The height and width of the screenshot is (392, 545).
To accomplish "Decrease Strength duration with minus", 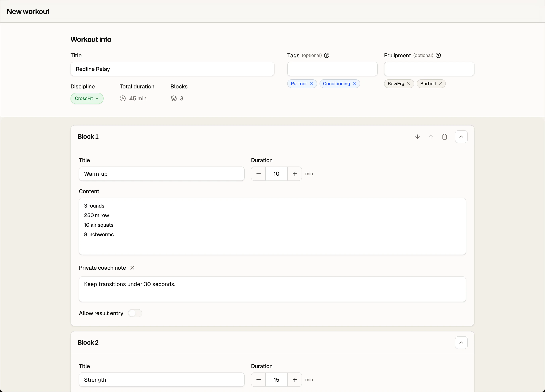I will pos(258,380).
